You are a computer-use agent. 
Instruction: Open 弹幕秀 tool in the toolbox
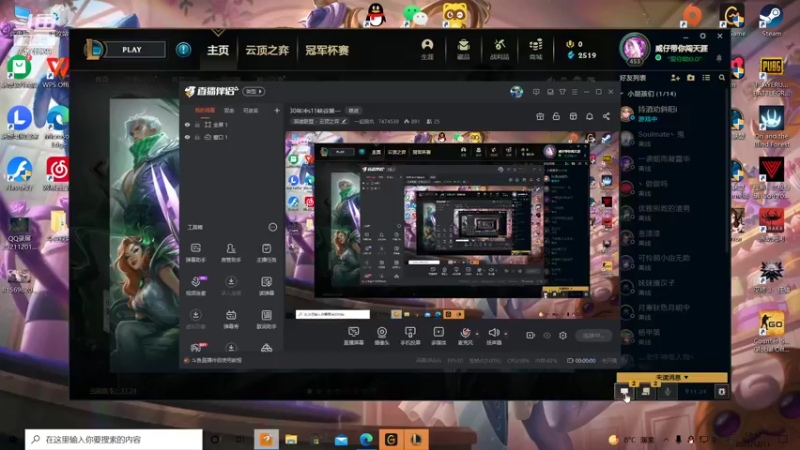click(231, 319)
